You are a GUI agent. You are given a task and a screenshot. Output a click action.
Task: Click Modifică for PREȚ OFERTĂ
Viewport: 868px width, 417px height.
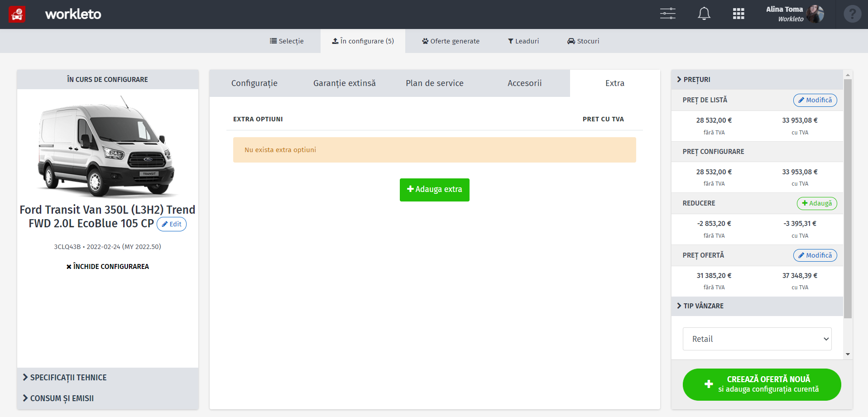815,255
